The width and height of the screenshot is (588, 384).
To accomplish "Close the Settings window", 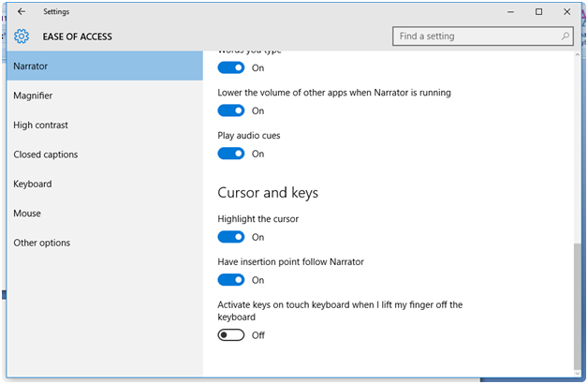I will (x=566, y=12).
